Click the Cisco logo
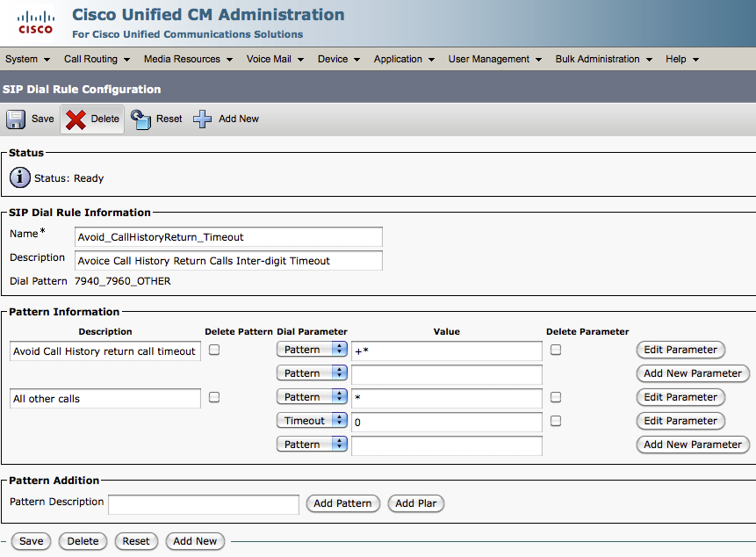This screenshot has height=557, width=756. tap(35, 23)
